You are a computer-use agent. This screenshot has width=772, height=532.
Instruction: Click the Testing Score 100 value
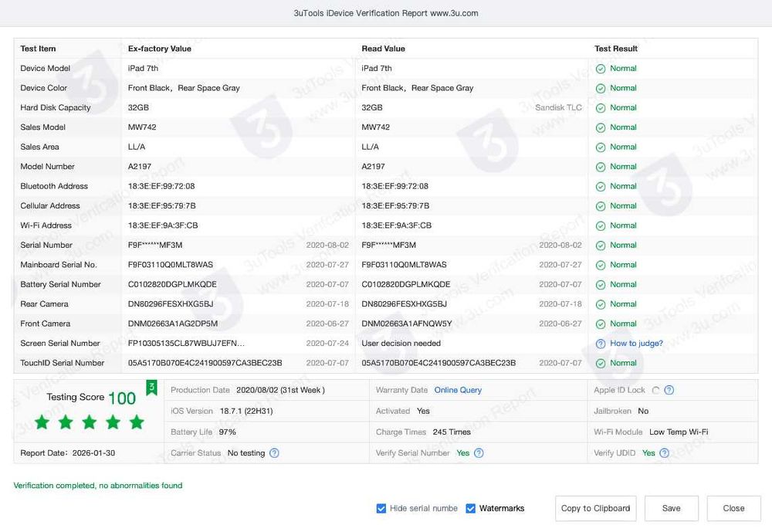(122, 398)
